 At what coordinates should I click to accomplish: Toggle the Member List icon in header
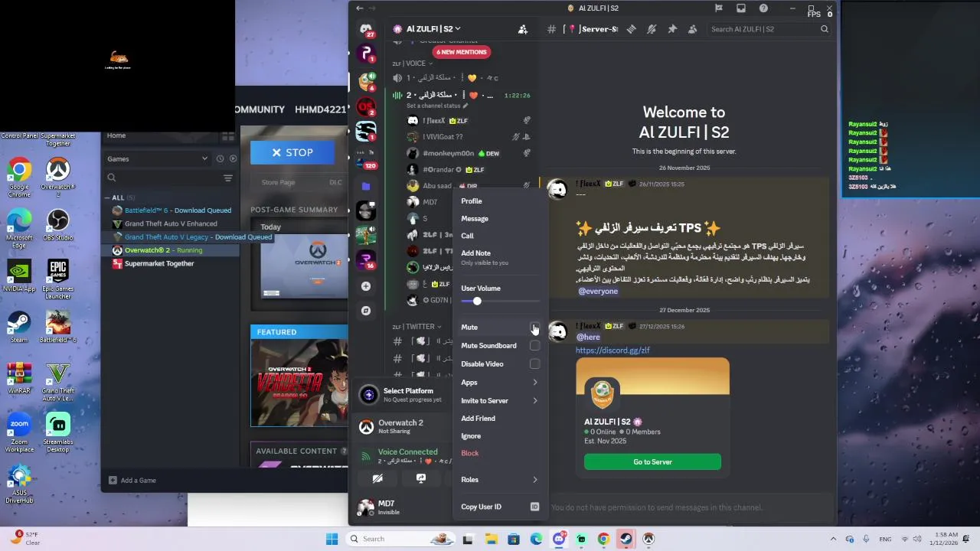point(692,29)
